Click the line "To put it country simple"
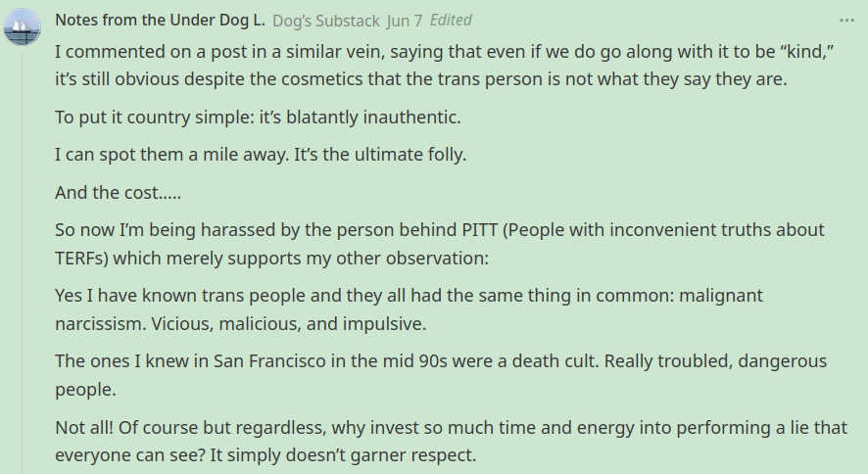 [257, 118]
